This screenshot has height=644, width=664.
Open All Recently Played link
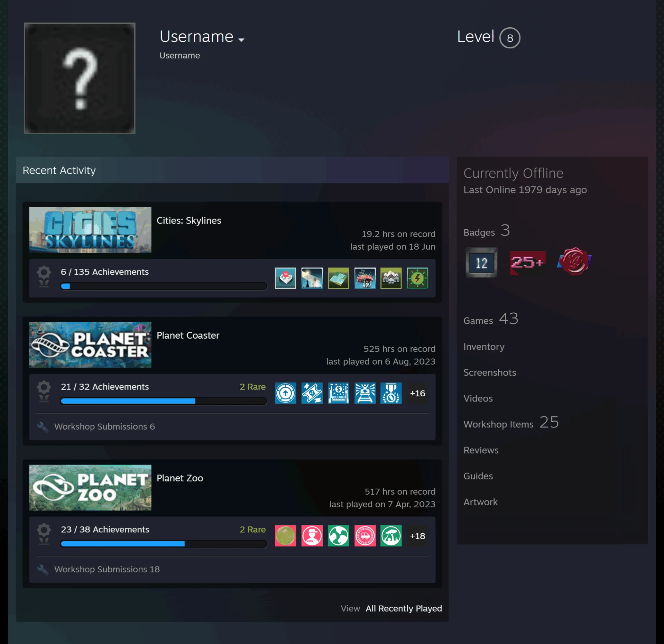pyautogui.click(x=404, y=608)
